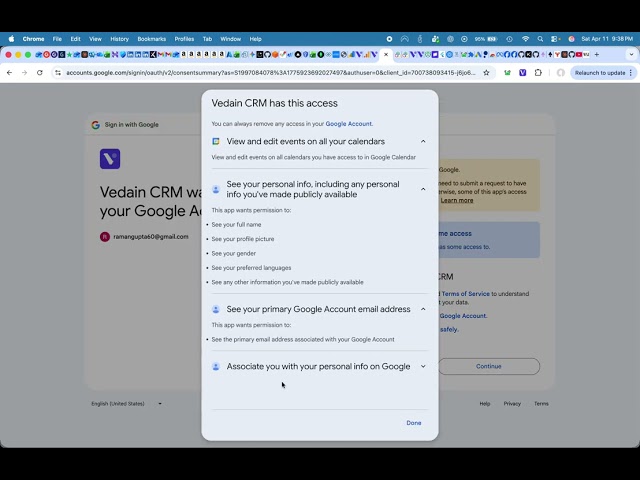Collapse the personal info permission section
Viewport: 640px width, 480px height.
pos(423,189)
